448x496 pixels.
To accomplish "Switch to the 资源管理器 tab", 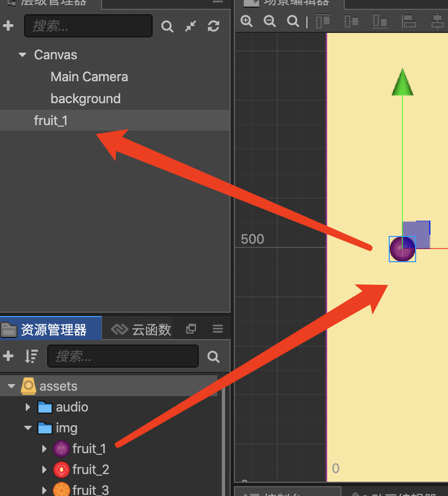I will tap(51, 329).
